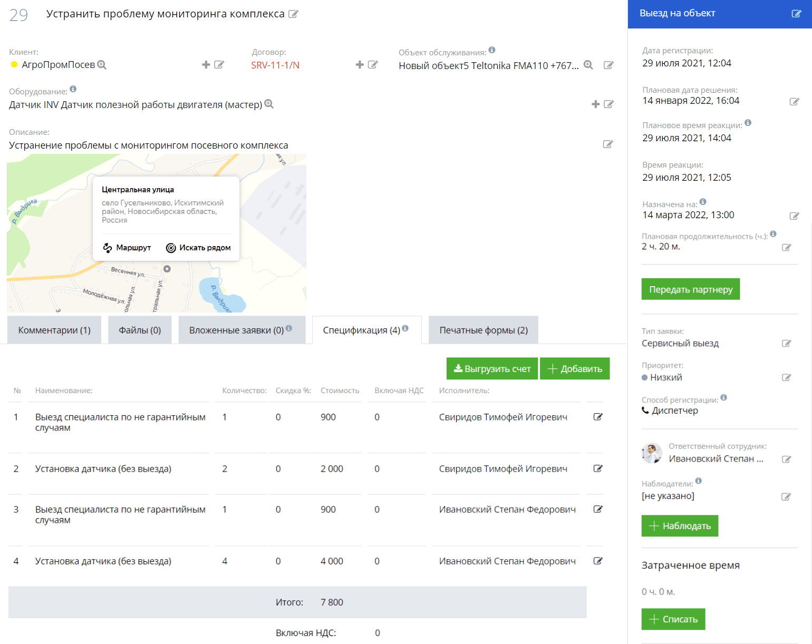Click magnifier icon next to АгроПромПосев

(x=102, y=65)
